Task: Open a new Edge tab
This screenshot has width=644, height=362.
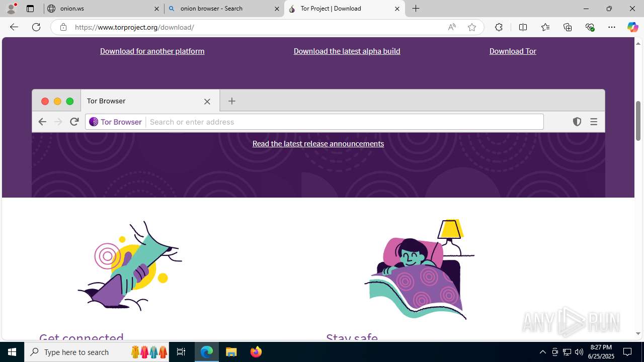Action: pos(416,9)
